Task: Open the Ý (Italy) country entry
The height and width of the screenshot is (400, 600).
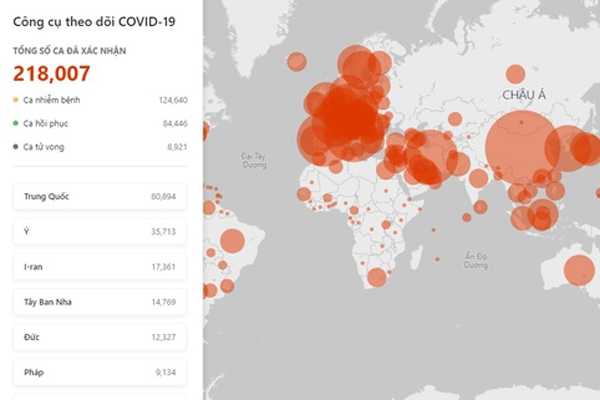Action: tap(100, 231)
